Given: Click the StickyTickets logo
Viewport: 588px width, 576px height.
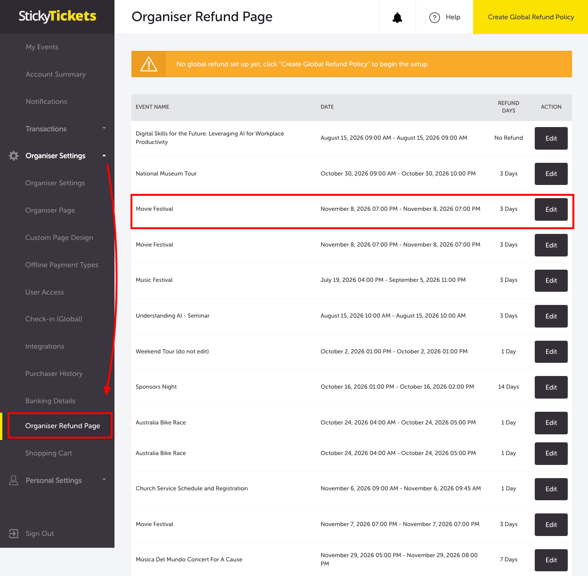Looking at the screenshot, I should [x=57, y=16].
